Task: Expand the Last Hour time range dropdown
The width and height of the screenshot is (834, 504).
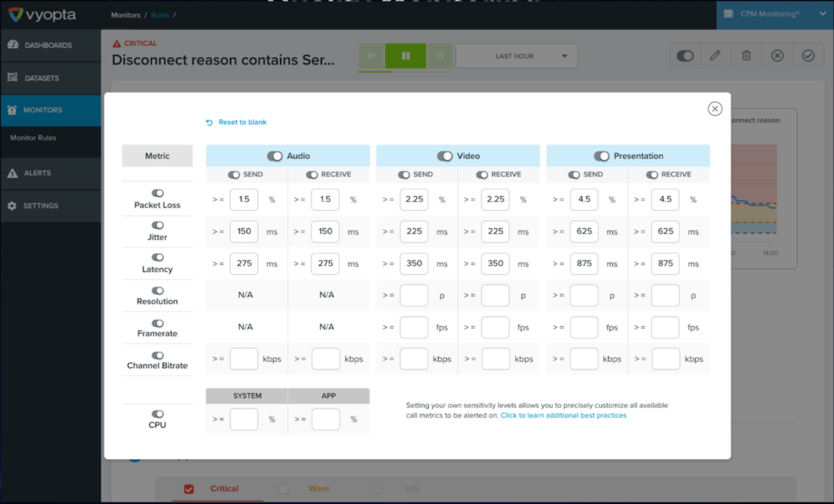Action: tap(516, 56)
